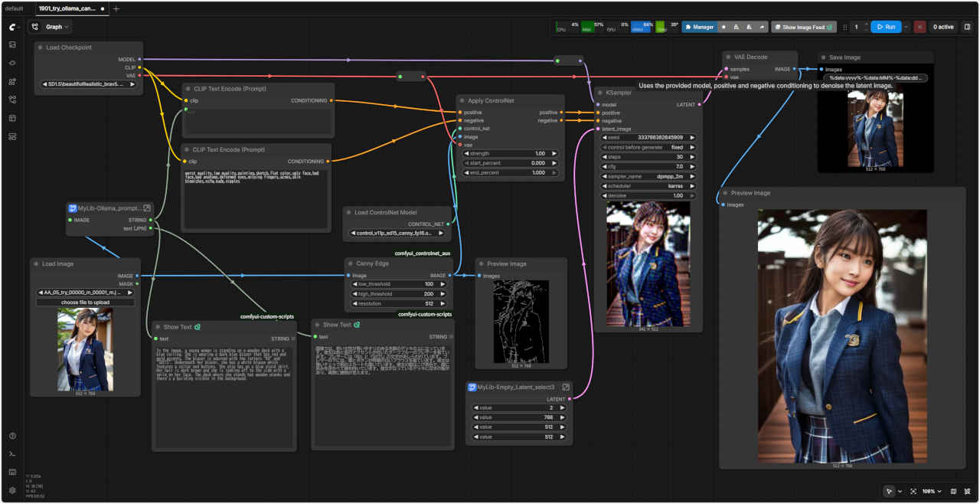Collapse the KSampler node via its dot
This screenshot has height=504, width=980.
click(600, 93)
